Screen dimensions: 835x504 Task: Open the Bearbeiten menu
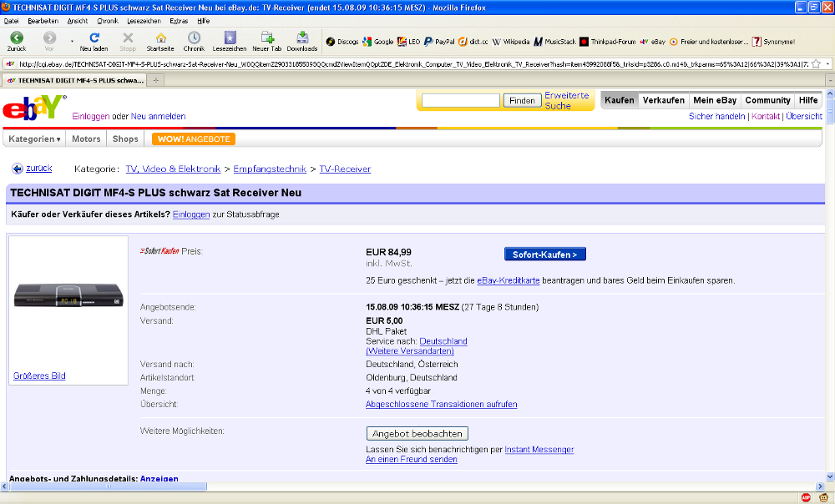(x=43, y=21)
